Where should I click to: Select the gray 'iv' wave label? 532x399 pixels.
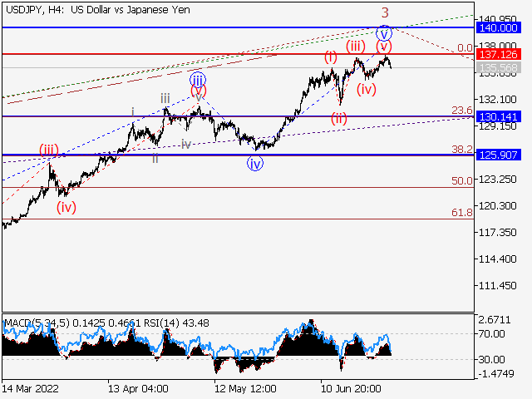pos(186,145)
